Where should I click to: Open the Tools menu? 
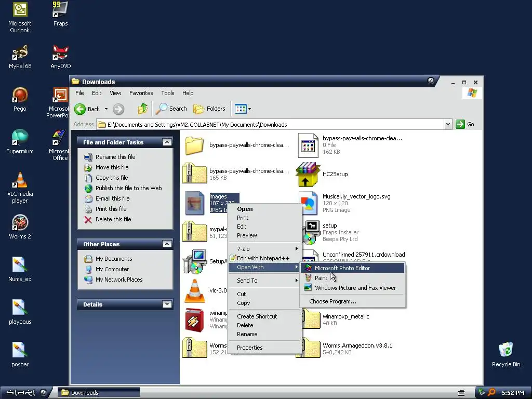coord(168,93)
